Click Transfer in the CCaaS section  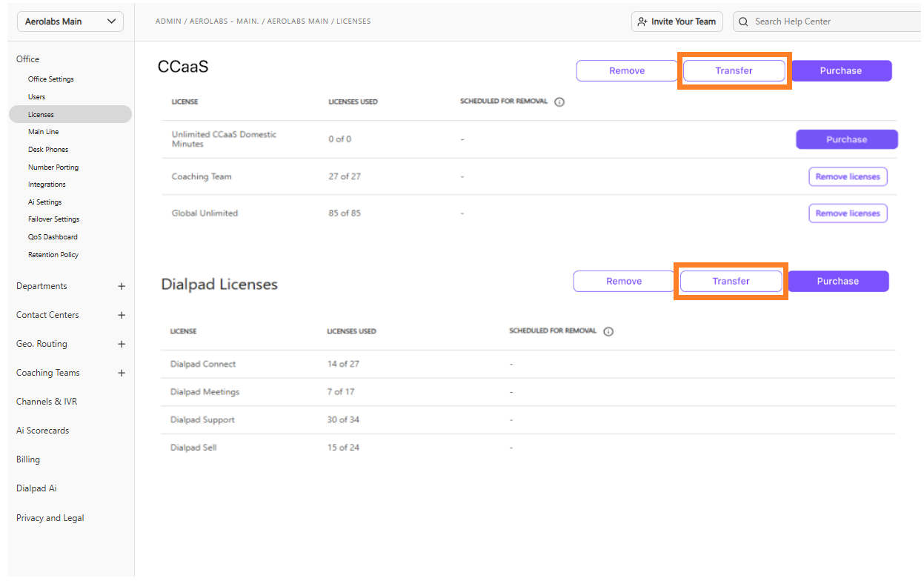tap(734, 70)
